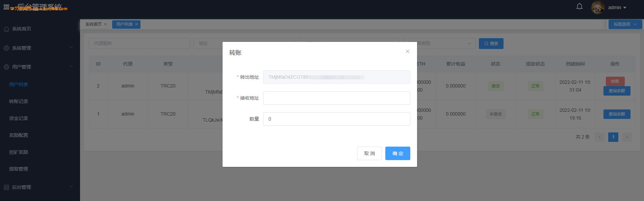This screenshot has height=201, width=644.
Task: Click the admin avatar picture
Action: (x=598, y=7)
